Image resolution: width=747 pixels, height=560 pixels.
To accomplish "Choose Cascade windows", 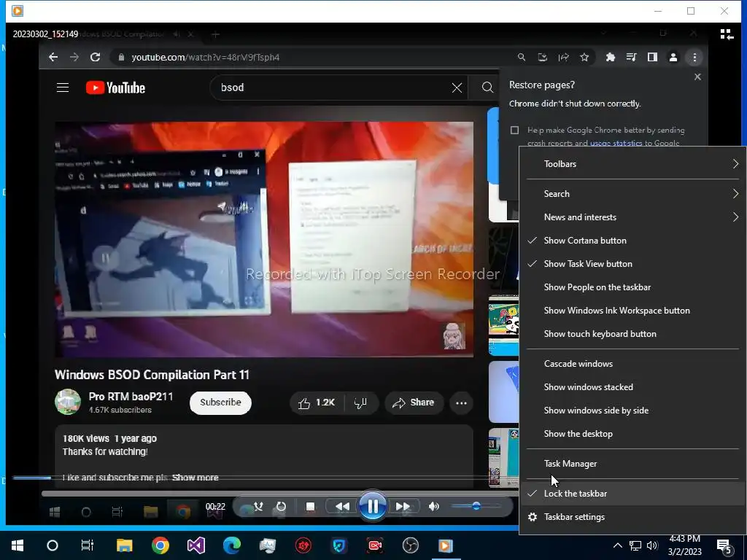I will [x=632, y=364].
